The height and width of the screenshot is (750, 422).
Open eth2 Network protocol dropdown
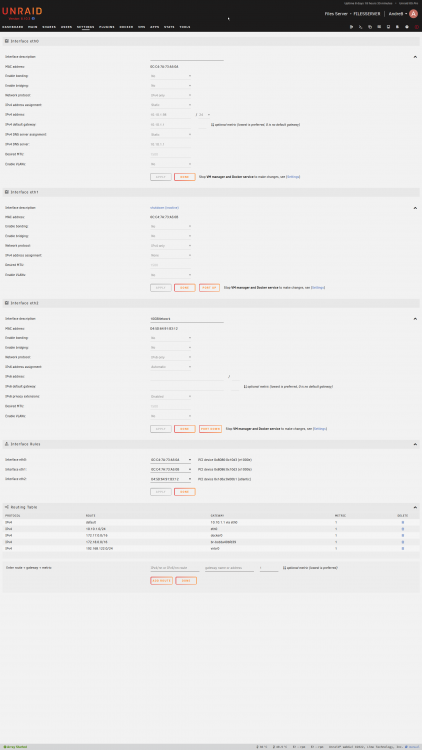pyautogui.click(x=171, y=357)
